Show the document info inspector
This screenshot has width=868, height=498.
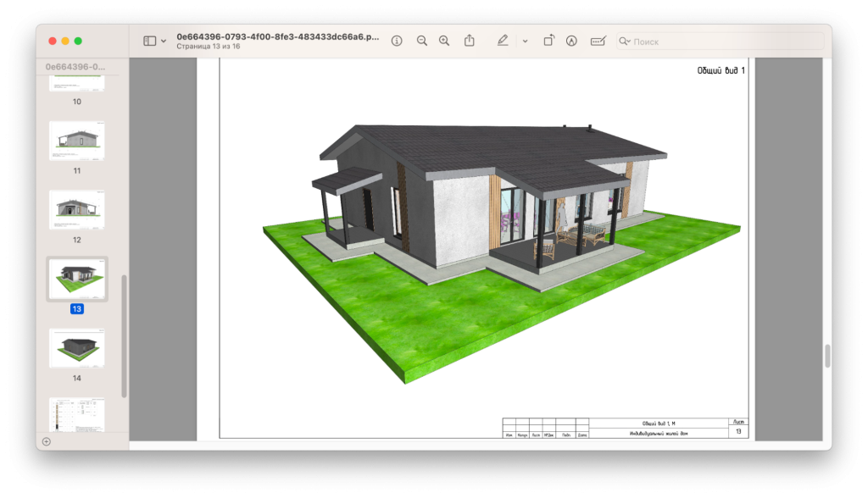[397, 41]
